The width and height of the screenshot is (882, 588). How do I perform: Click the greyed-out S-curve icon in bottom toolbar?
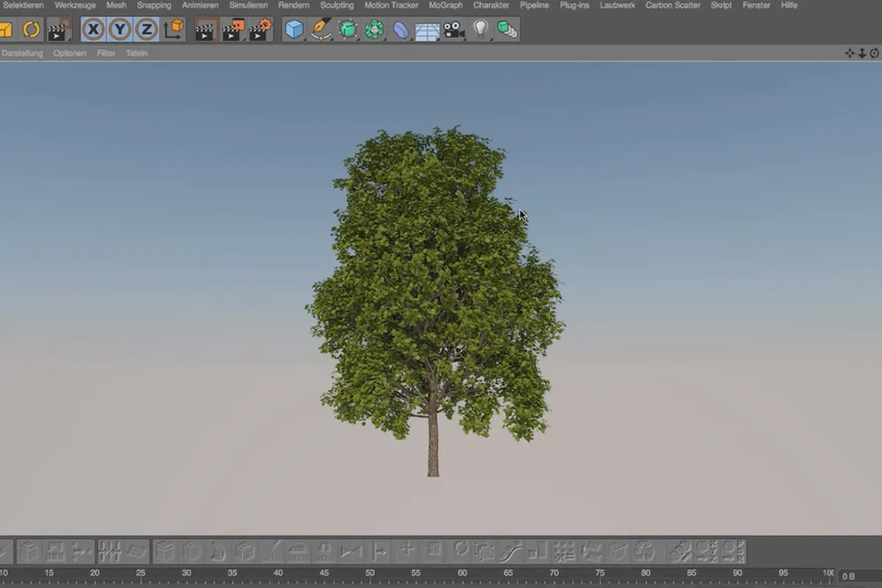click(x=512, y=551)
